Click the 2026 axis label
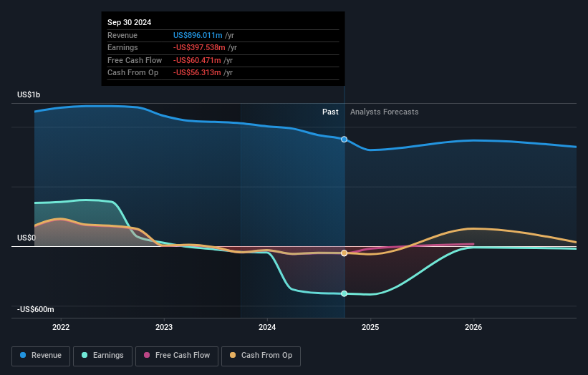The width and height of the screenshot is (588, 375). (473, 328)
